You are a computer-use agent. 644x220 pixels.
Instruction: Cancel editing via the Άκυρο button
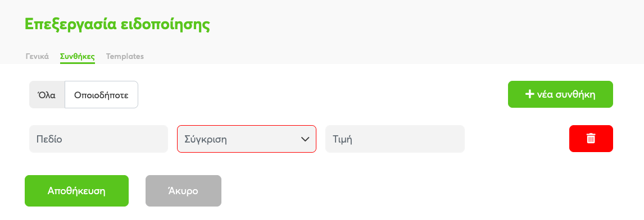click(183, 191)
